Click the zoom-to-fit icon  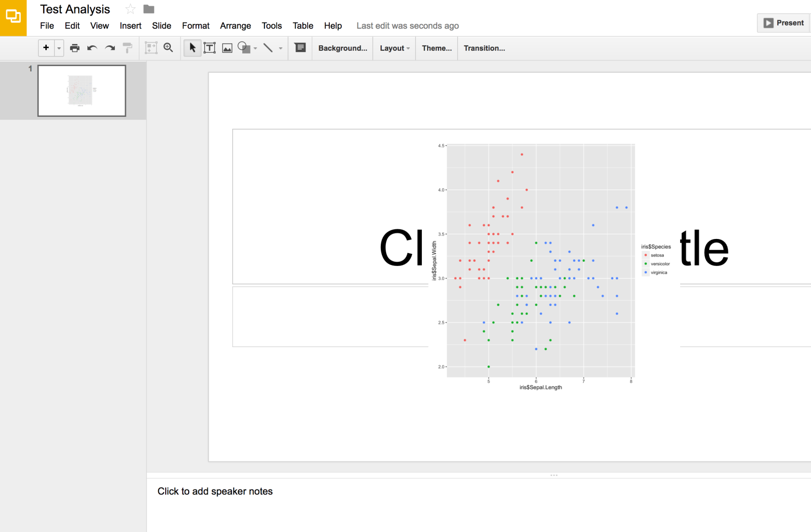pyautogui.click(x=151, y=48)
